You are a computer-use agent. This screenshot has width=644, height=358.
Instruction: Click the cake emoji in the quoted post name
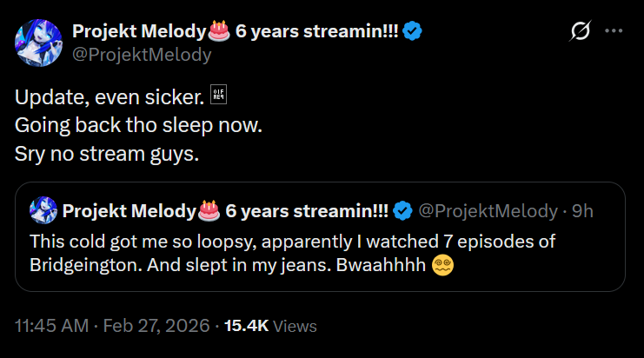pyautogui.click(x=209, y=210)
